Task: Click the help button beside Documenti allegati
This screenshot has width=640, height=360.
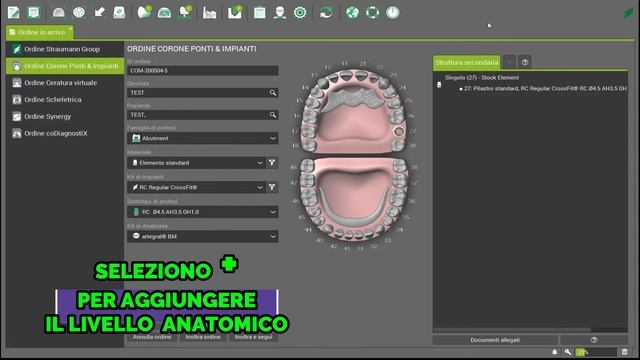Action: (594, 340)
